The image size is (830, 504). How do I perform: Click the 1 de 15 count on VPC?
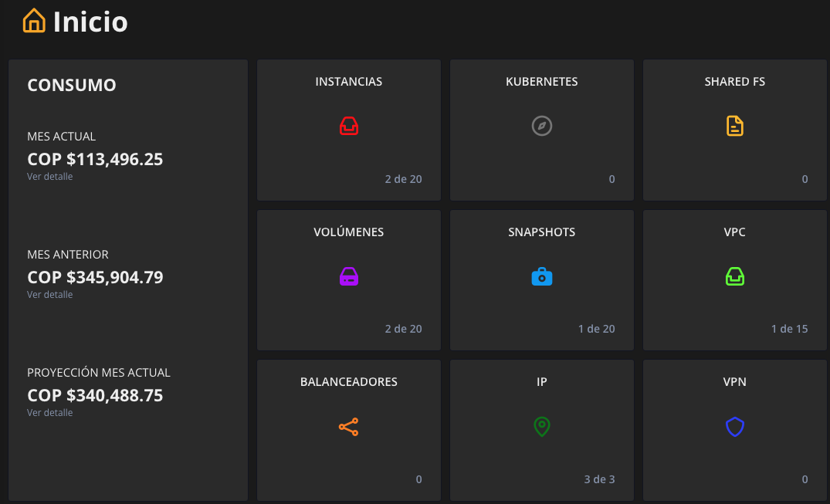(x=789, y=328)
